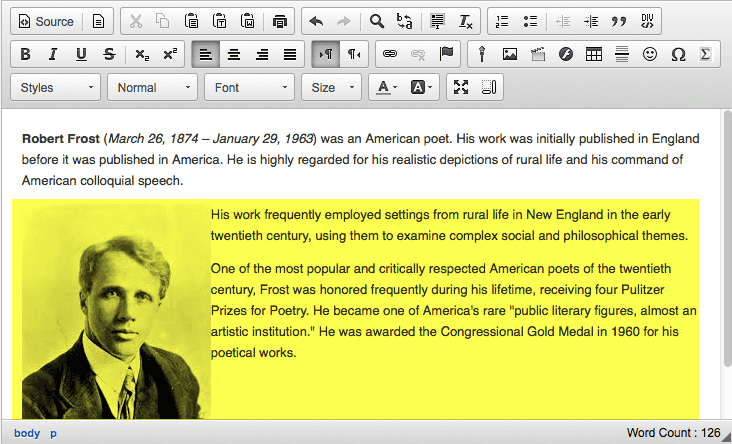
Task: Click the Cut scissors icon
Action: point(135,21)
